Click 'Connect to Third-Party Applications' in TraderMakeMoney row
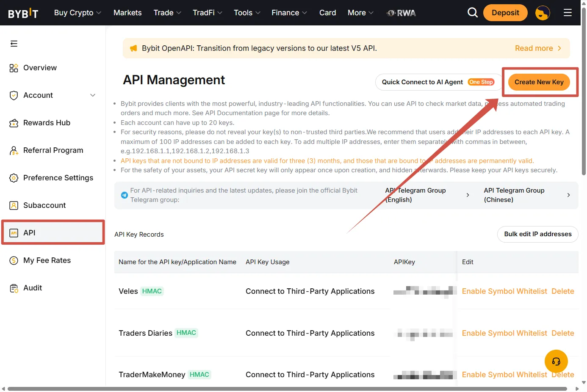The height and width of the screenshot is (392, 587). pos(310,375)
